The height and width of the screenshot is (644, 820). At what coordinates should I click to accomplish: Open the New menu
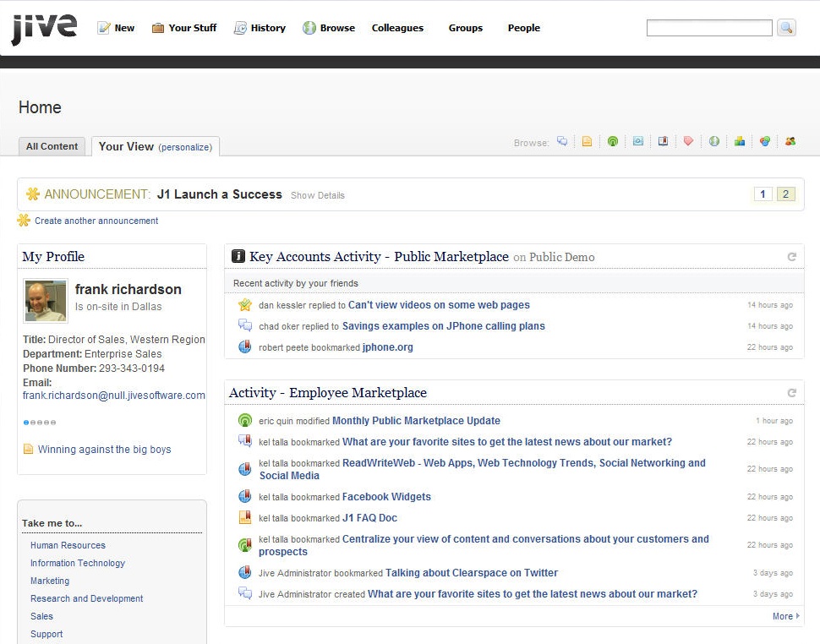[116, 28]
